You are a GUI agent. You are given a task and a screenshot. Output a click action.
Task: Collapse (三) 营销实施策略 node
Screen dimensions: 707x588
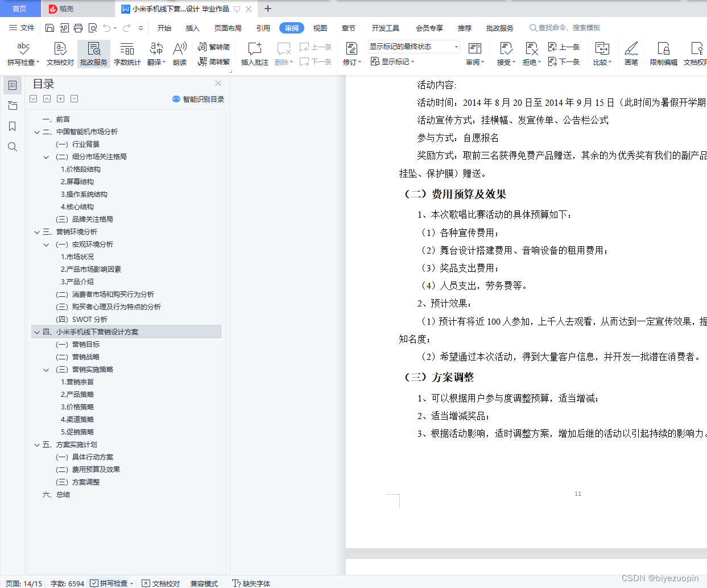click(x=47, y=370)
